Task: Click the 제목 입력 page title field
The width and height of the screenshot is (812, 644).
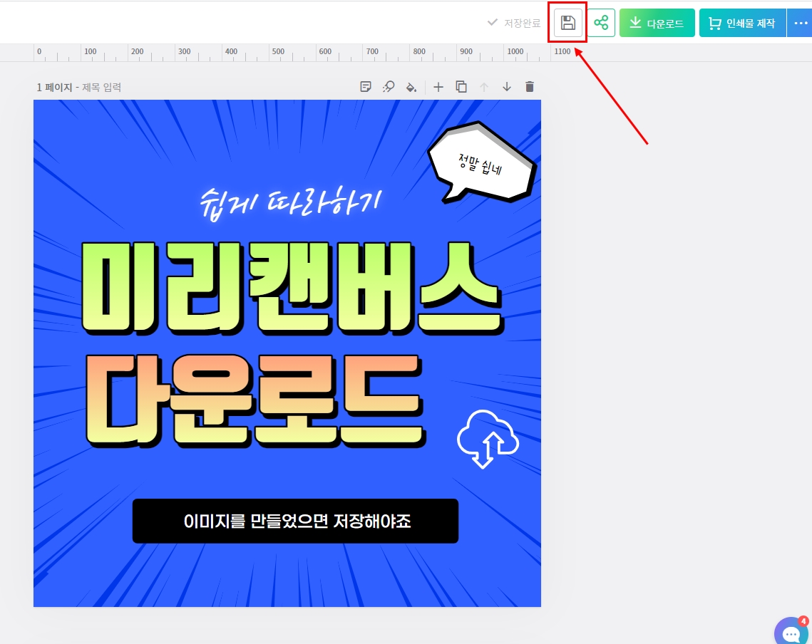Action: click(x=101, y=87)
